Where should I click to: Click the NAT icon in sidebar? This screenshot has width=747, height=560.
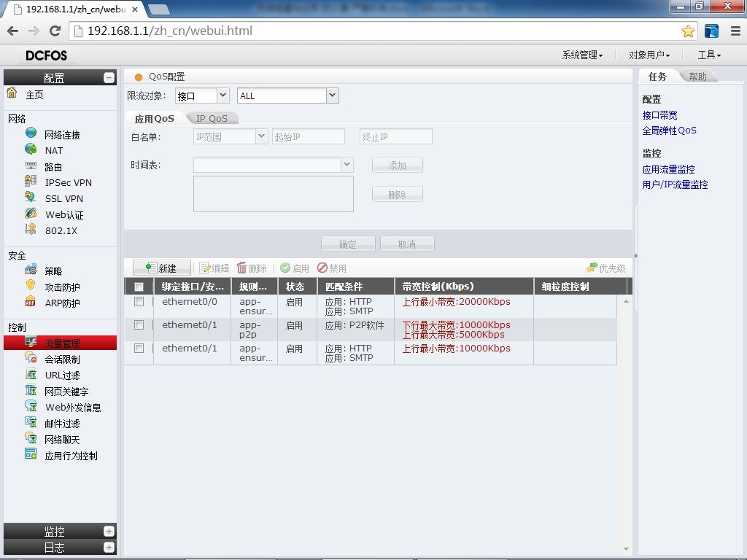31,149
